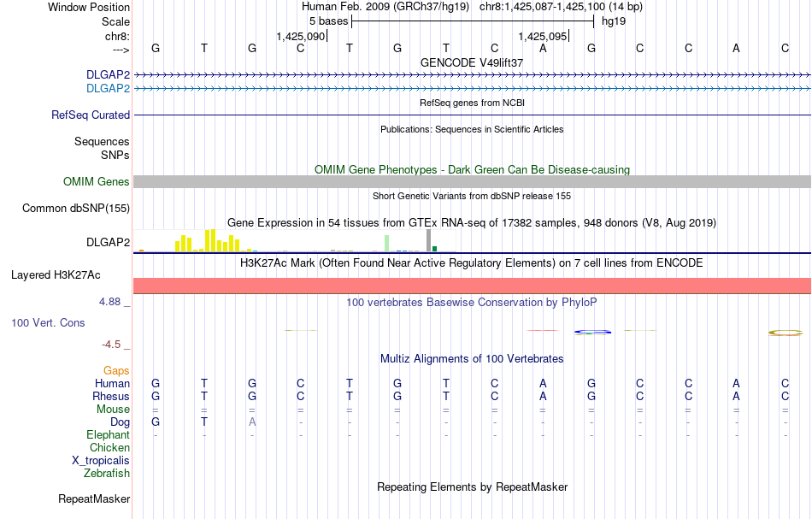Image resolution: width=812 pixels, height=519 pixels.
Task: Select the chr8: ruler label
Action: (x=117, y=36)
